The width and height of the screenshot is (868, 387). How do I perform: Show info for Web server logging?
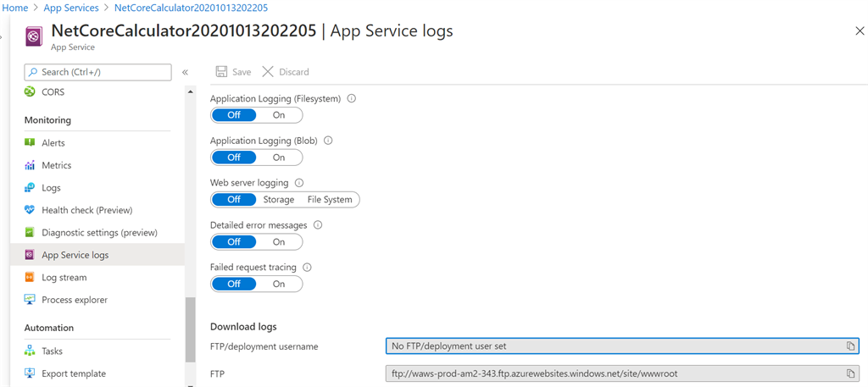coord(299,182)
